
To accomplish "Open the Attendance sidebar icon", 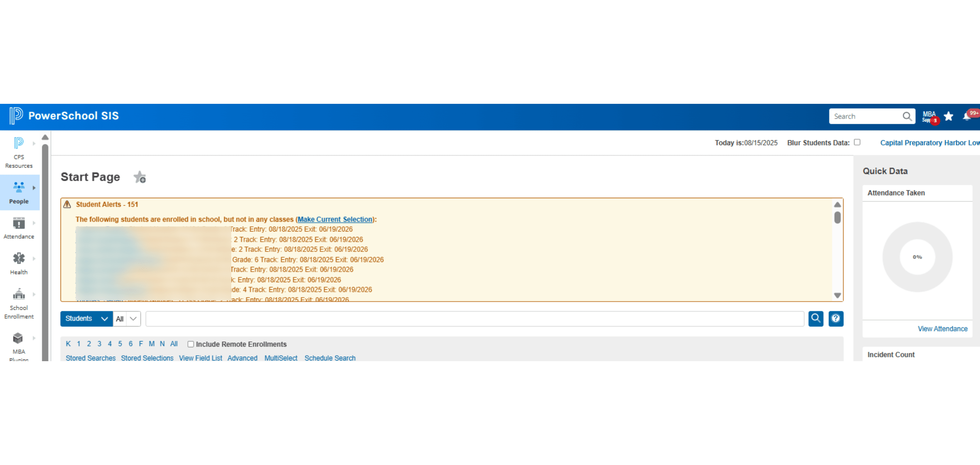I will pyautogui.click(x=19, y=223).
